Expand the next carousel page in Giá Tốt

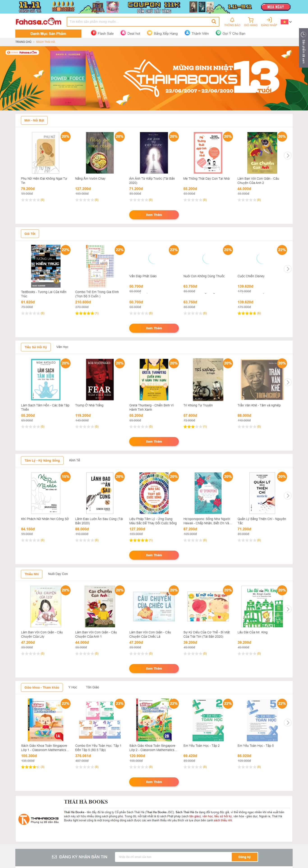pyautogui.click(x=288, y=269)
